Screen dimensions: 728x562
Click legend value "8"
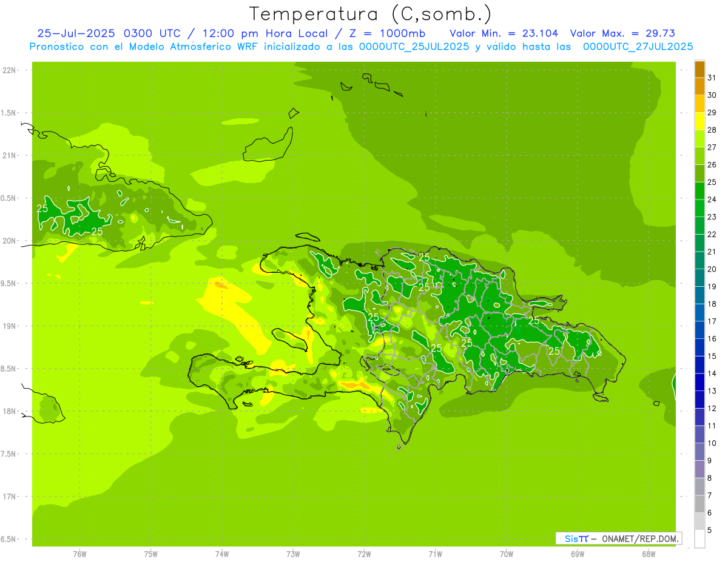pos(710,478)
